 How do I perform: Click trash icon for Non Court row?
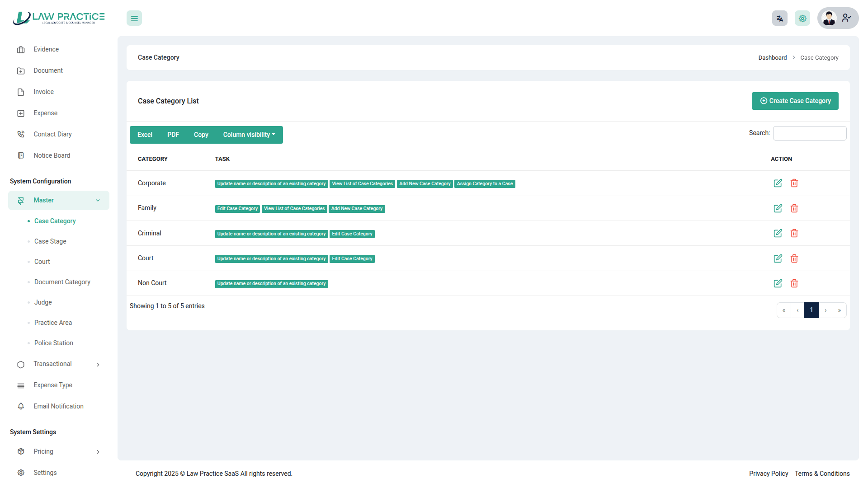pyautogui.click(x=794, y=283)
